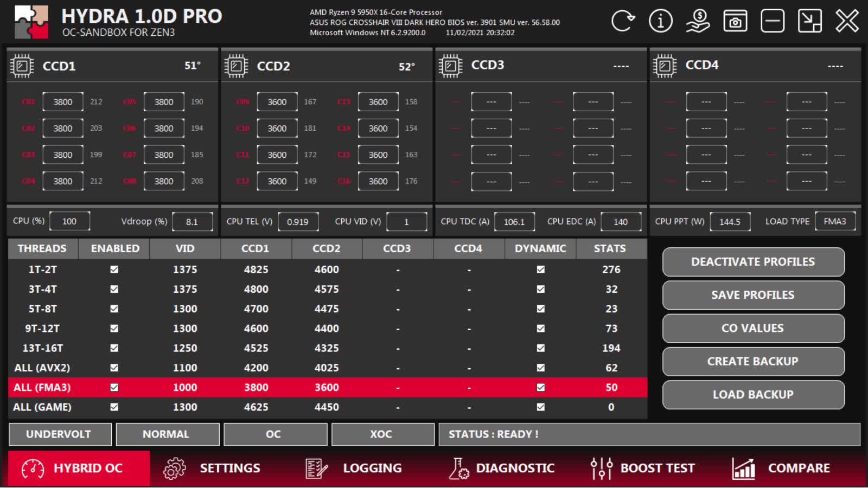Click the Vdroop percentage field
Viewport: 868px width, 488px height.
click(192, 221)
